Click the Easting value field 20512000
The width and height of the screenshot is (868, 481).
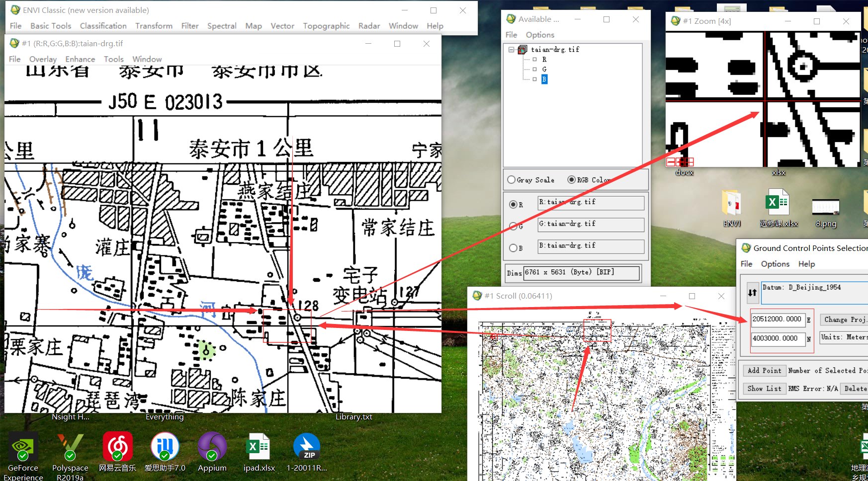(x=778, y=320)
